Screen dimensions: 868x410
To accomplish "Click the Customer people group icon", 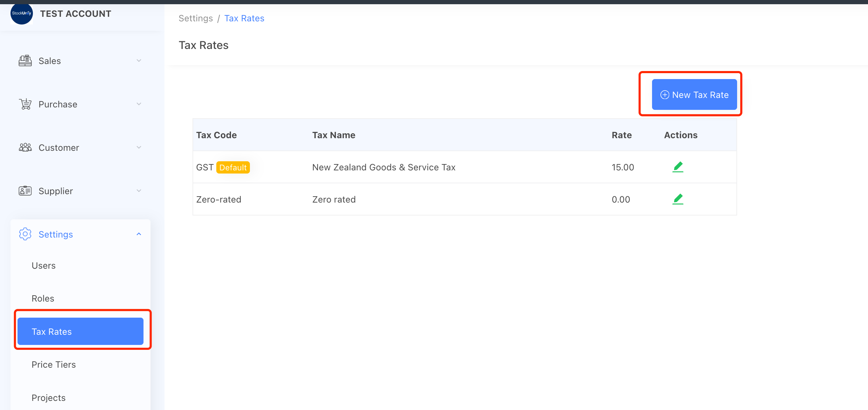I will tap(25, 148).
